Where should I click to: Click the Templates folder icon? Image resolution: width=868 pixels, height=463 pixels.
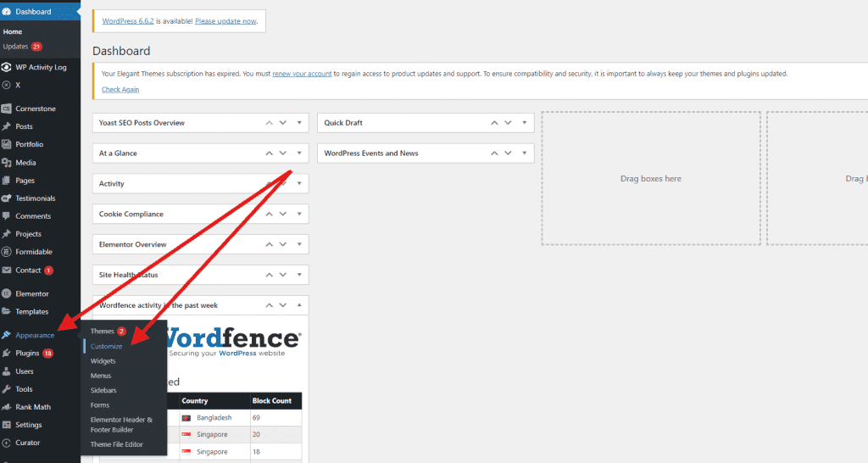point(6,311)
